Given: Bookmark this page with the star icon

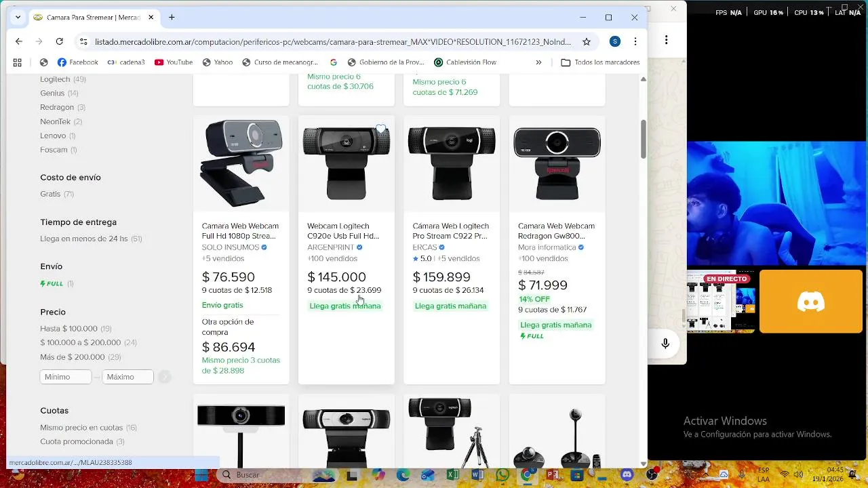Looking at the screenshot, I should (x=587, y=41).
